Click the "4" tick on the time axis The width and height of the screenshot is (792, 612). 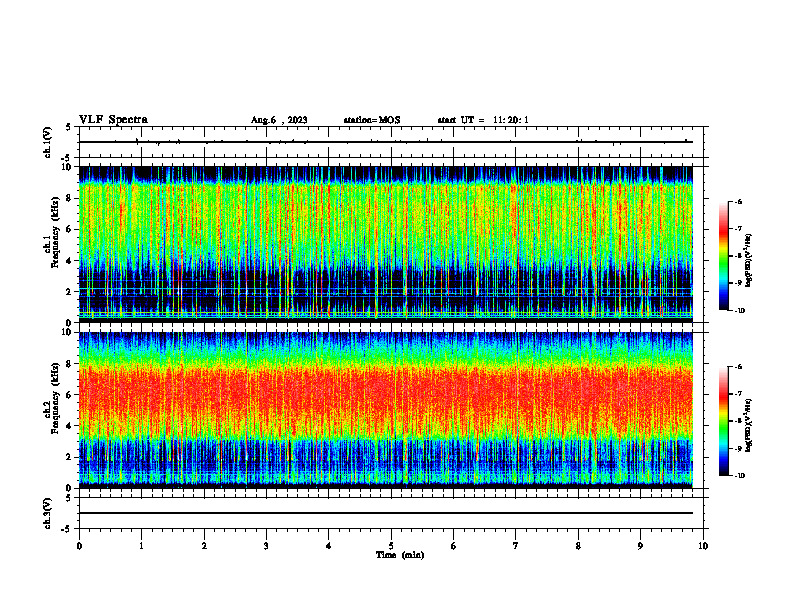[329, 546]
